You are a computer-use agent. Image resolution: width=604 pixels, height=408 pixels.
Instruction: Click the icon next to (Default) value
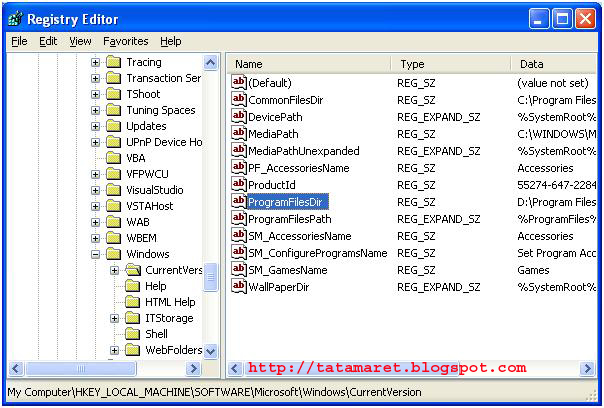(239, 82)
